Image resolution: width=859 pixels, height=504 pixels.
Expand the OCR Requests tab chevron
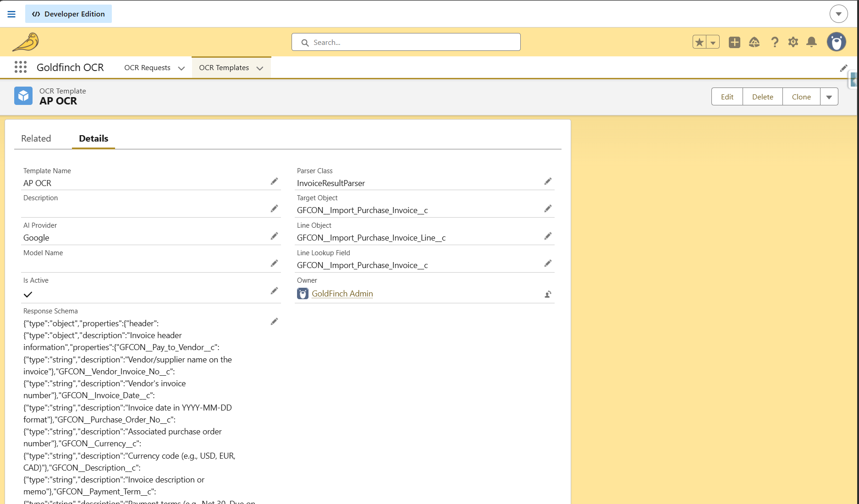pos(182,68)
